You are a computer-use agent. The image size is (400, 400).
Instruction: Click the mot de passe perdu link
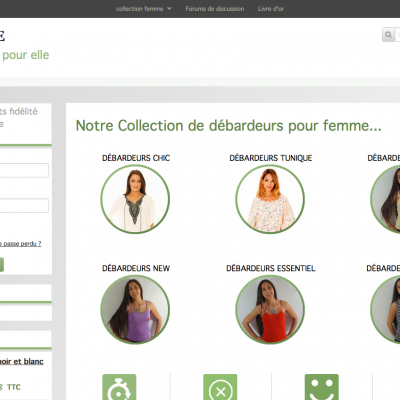(21, 244)
